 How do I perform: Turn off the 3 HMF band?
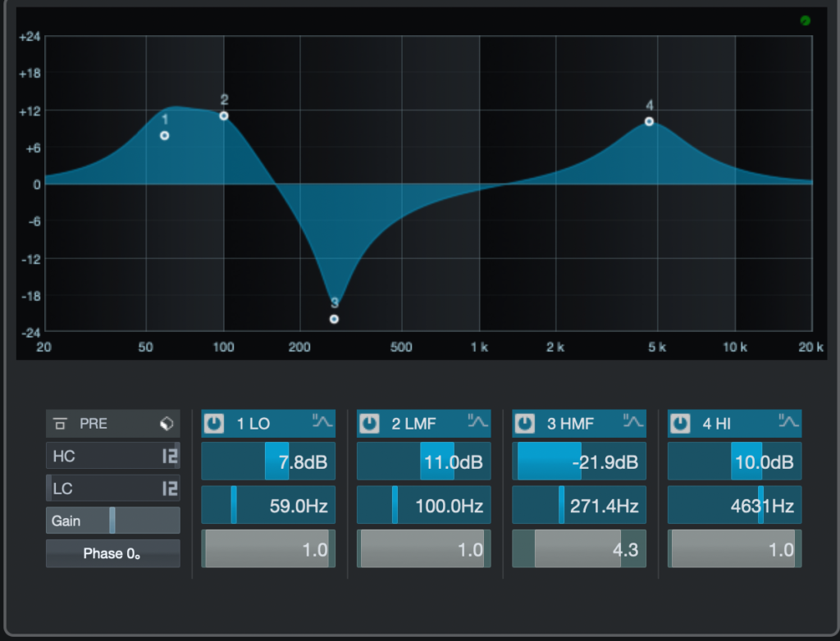[x=525, y=424]
